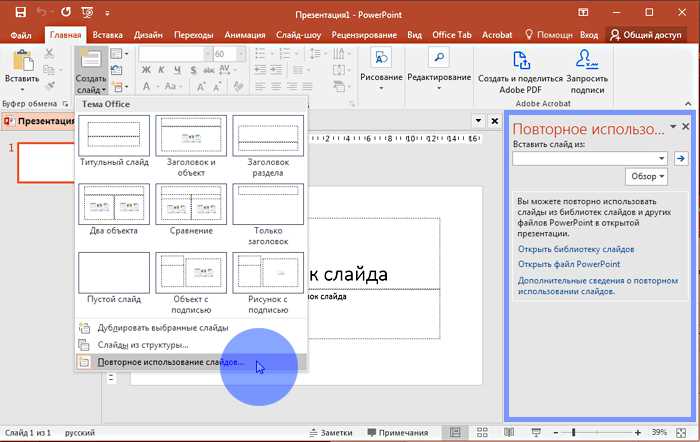The width and height of the screenshot is (700, 442).
Task: Click Открыть файл PowerPoint link
Action: pyautogui.click(x=569, y=264)
